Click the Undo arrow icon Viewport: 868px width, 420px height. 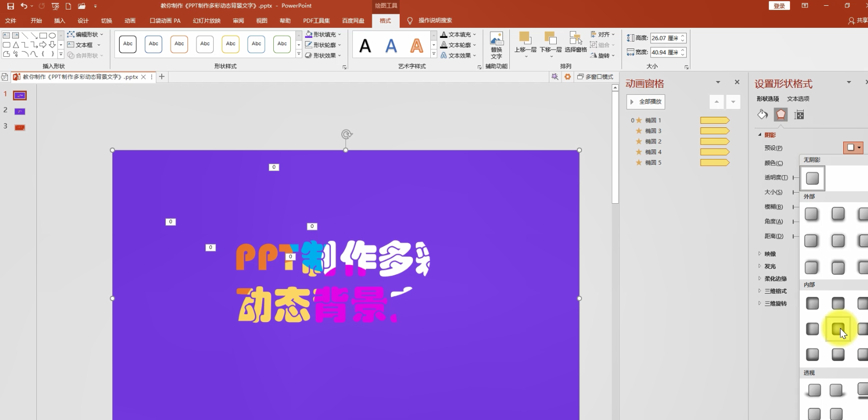pyautogui.click(x=24, y=6)
